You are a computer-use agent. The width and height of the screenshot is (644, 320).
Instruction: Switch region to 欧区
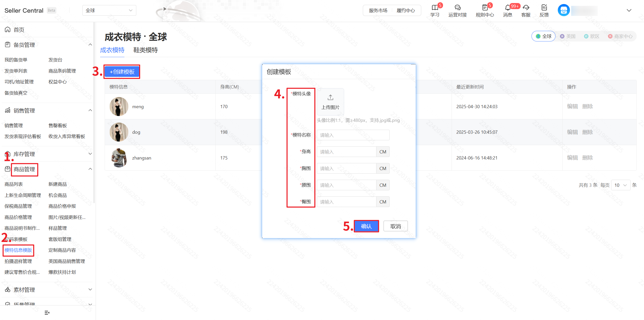[x=592, y=36]
